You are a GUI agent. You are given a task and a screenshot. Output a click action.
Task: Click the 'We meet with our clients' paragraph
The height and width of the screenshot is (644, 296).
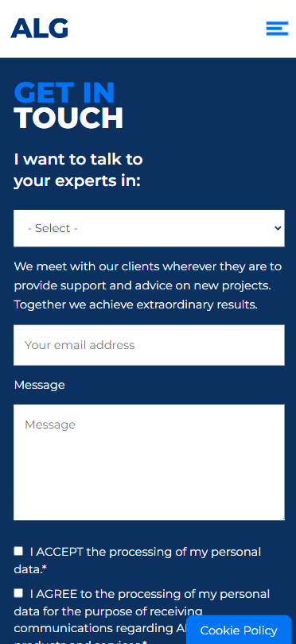(x=147, y=285)
